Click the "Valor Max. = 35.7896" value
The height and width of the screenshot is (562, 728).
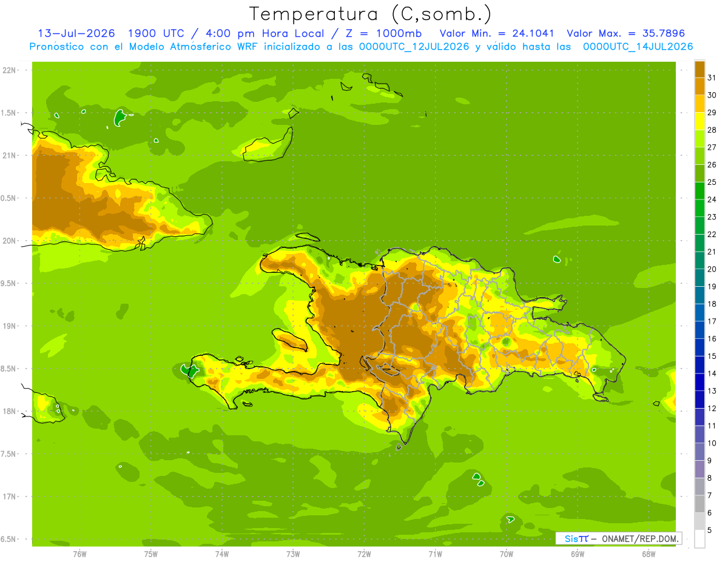point(625,33)
